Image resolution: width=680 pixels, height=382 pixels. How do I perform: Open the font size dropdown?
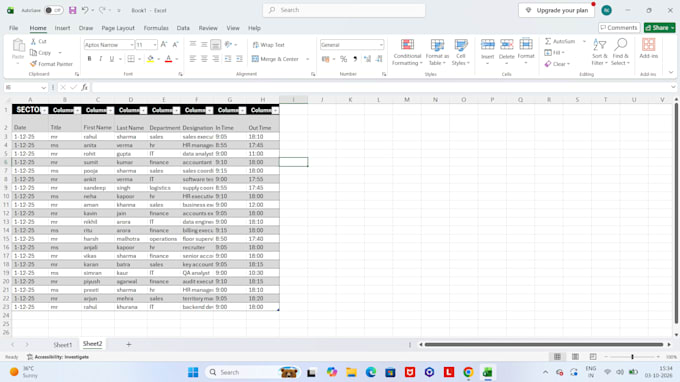154,45
